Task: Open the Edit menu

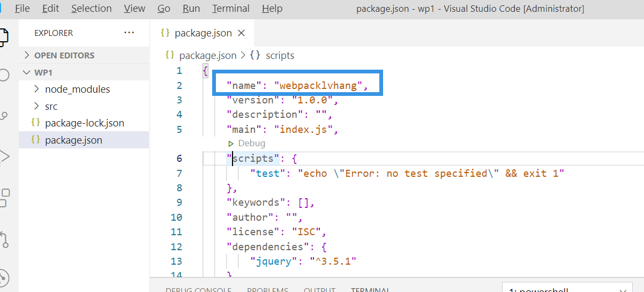Action: click(51, 9)
